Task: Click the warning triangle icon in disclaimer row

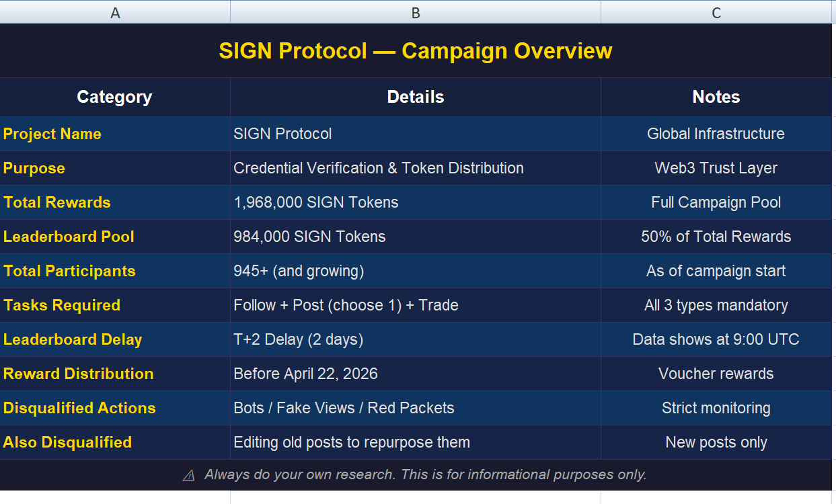Action: (x=189, y=475)
